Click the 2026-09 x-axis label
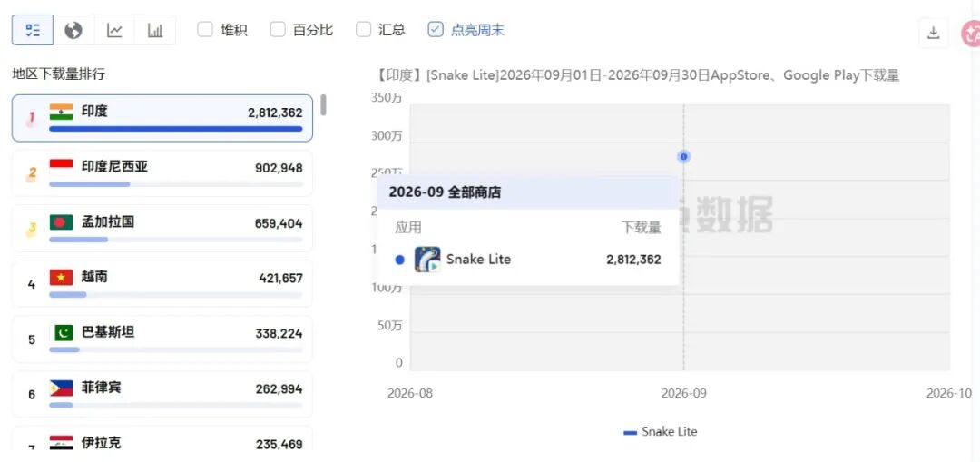 pos(684,393)
